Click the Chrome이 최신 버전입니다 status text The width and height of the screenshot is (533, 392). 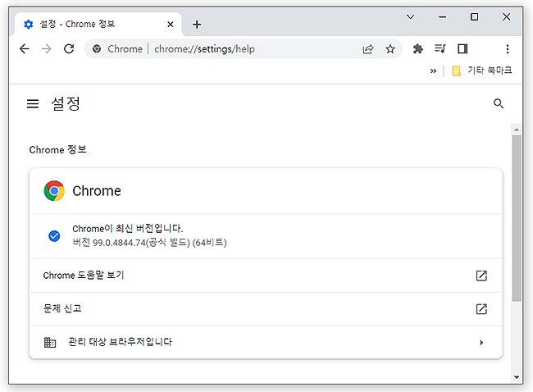click(x=127, y=228)
